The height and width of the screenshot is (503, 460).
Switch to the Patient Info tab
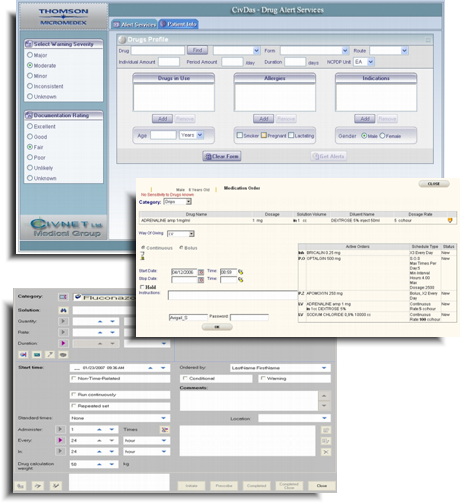(178, 24)
